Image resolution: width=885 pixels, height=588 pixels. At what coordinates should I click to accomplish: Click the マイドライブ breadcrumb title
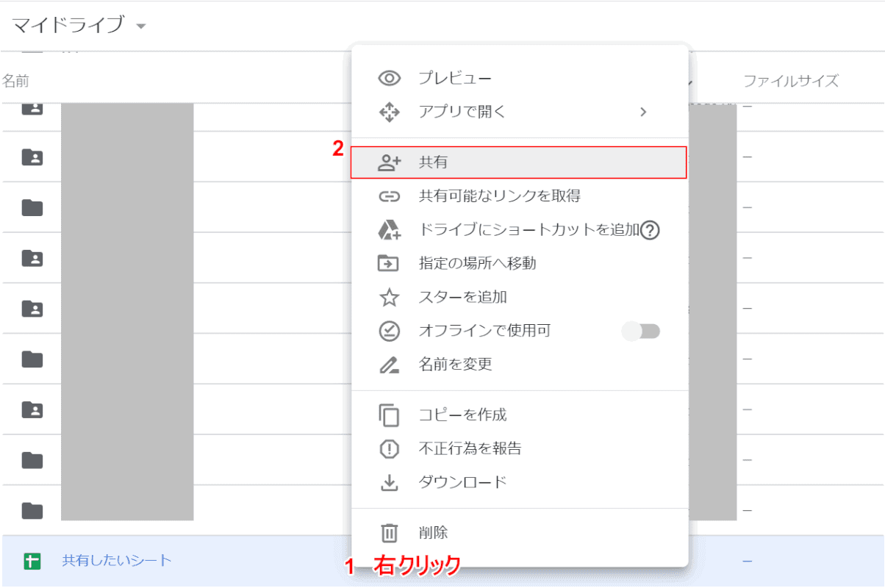68,25
